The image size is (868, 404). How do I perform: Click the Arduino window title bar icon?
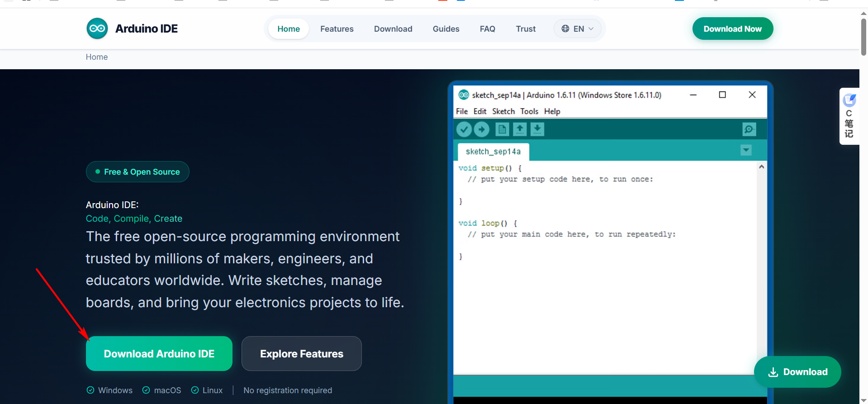[464, 95]
